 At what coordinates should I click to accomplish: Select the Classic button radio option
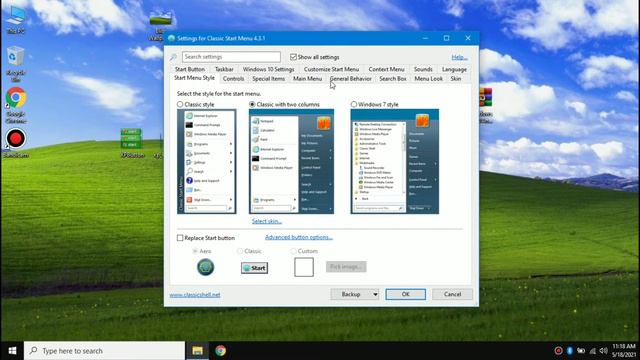tap(240, 251)
